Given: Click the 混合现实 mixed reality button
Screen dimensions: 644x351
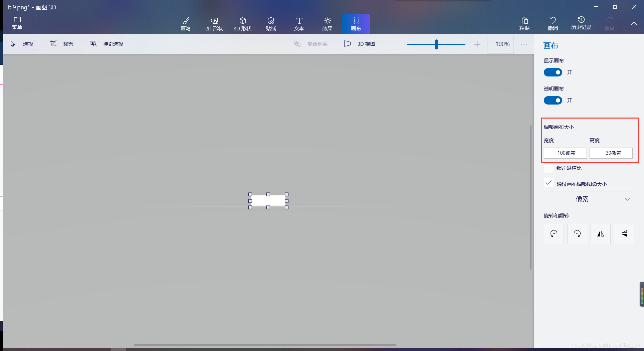Looking at the screenshot, I should [x=311, y=44].
